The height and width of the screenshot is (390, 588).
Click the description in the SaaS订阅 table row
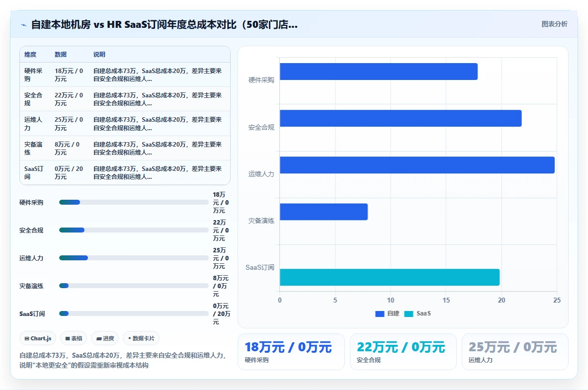coord(158,172)
